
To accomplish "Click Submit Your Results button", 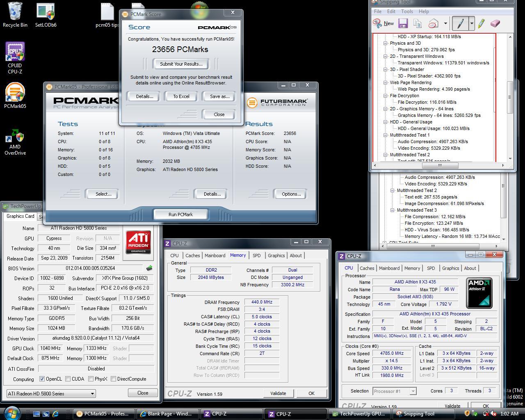I will 181,64.
